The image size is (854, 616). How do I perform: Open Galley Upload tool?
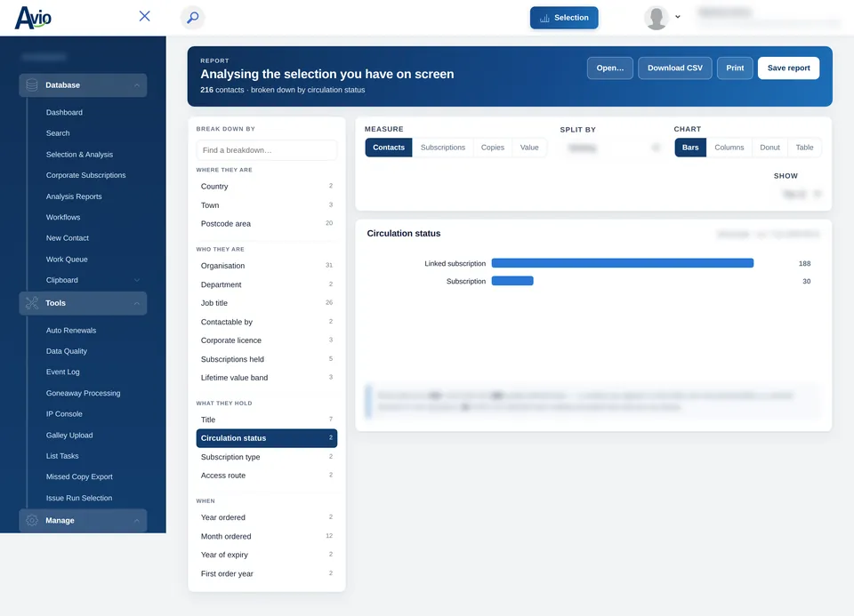click(69, 436)
